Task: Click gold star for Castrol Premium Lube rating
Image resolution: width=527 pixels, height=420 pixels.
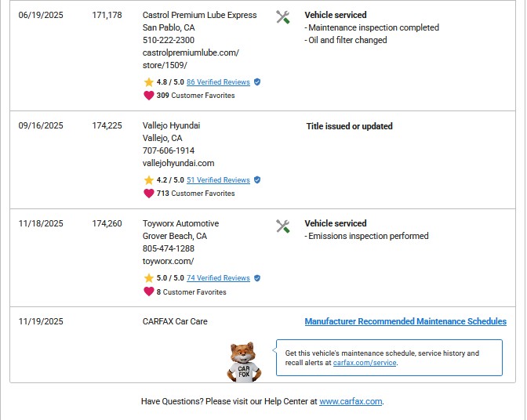Action: (x=148, y=82)
